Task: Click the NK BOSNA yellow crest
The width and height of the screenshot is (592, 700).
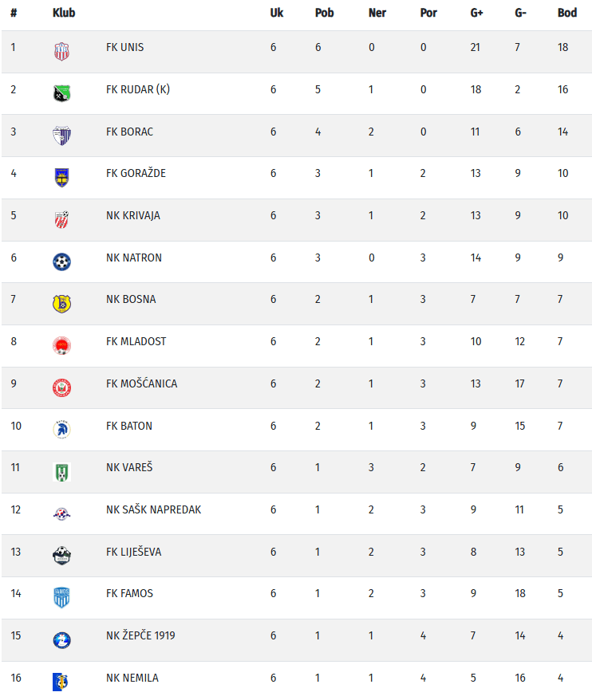Action: [61, 304]
